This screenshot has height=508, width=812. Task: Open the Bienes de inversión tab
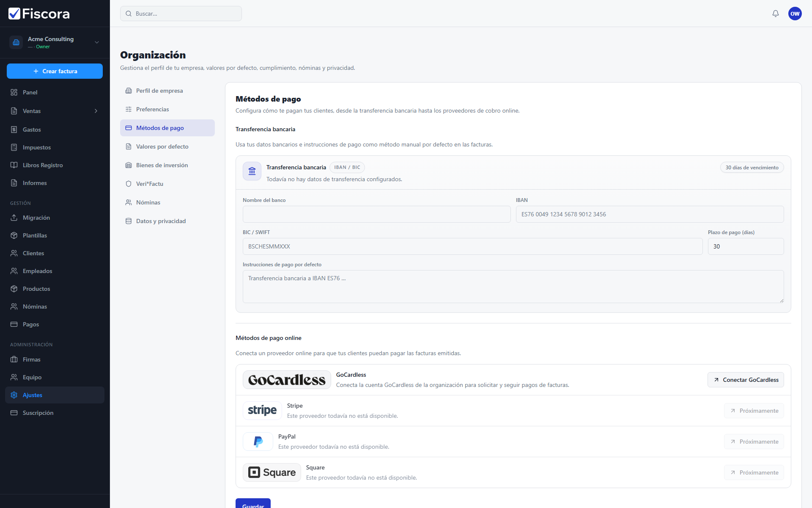(167, 165)
